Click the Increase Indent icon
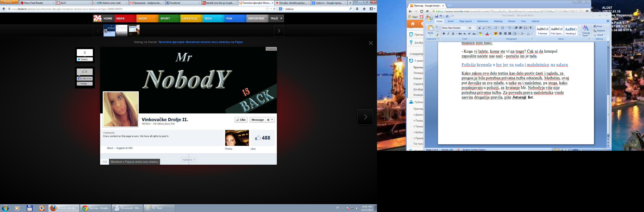The height and width of the screenshot is (212, 644). 521,28
